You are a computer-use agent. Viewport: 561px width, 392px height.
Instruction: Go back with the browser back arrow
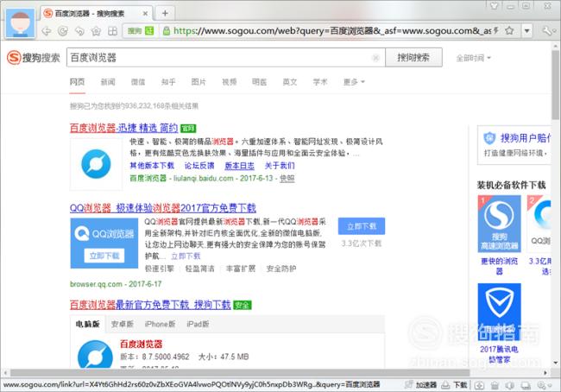(47, 31)
